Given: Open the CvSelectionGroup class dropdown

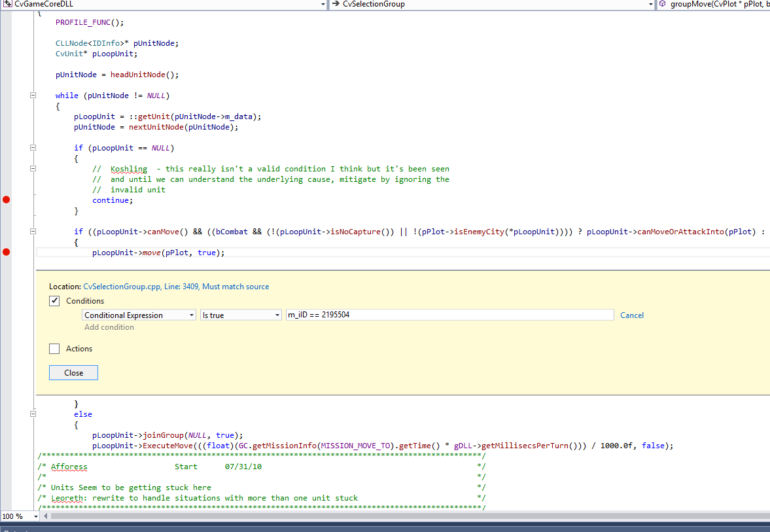Looking at the screenshot, I should pyautogui.click(x=651, y=4).
